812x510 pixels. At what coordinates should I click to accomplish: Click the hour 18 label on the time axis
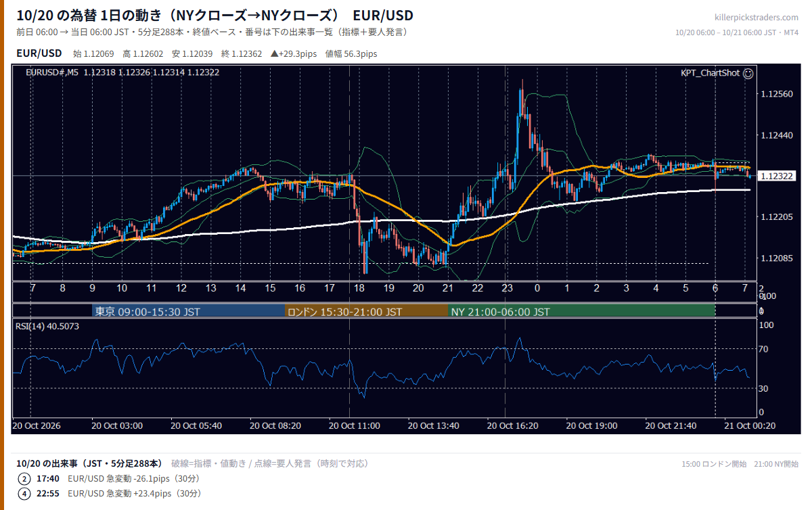(x=359, y=288)
